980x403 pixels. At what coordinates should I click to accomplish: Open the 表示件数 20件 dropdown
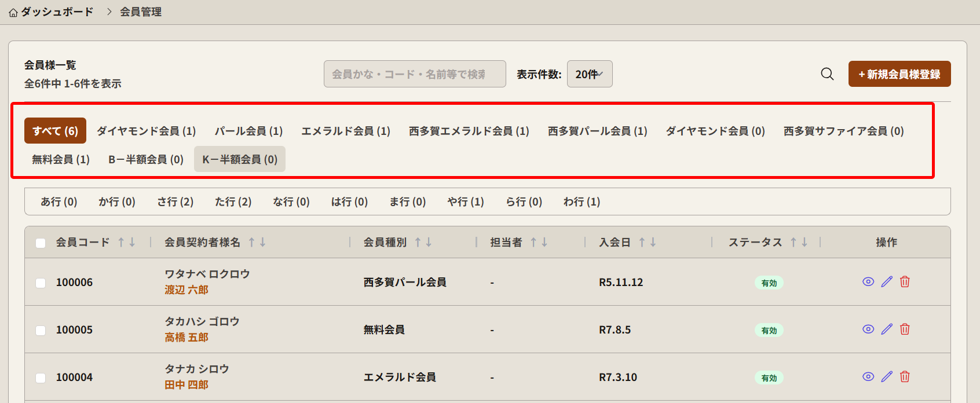589,74
